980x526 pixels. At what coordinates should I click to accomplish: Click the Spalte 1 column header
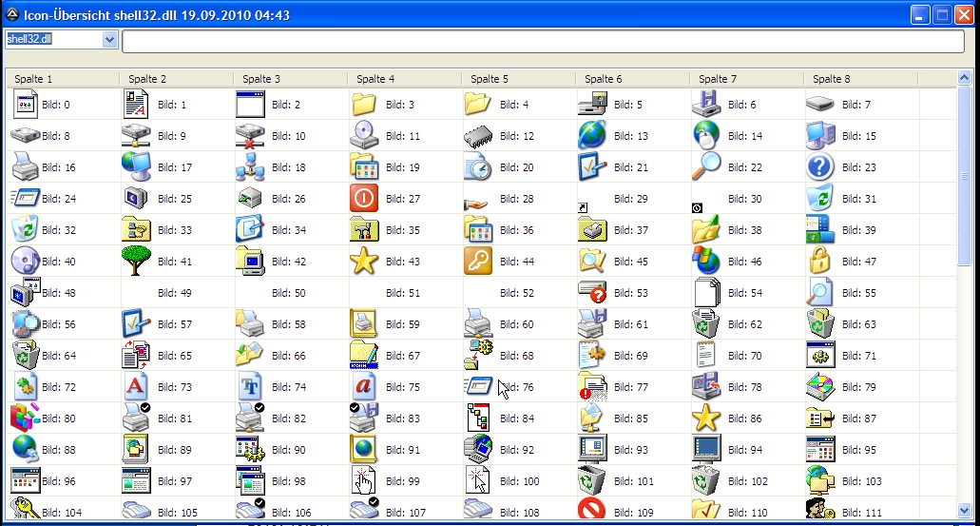tap(62, 79)
